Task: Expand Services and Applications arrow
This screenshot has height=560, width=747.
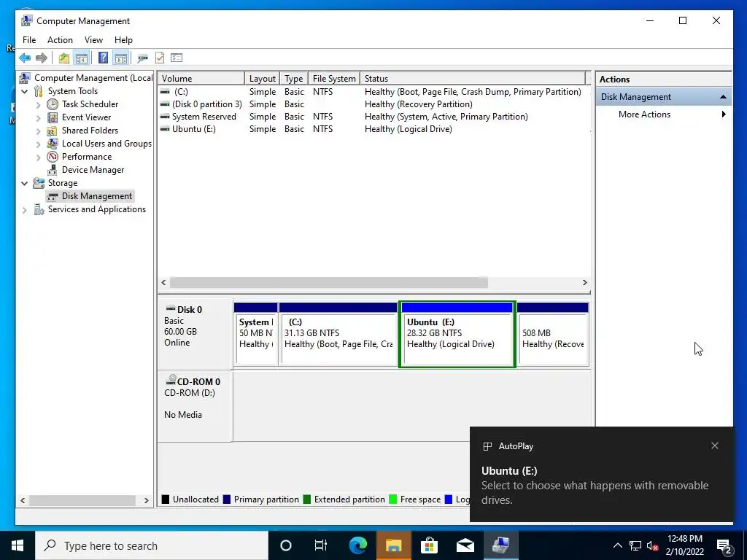Action: [x=25, y=209]
